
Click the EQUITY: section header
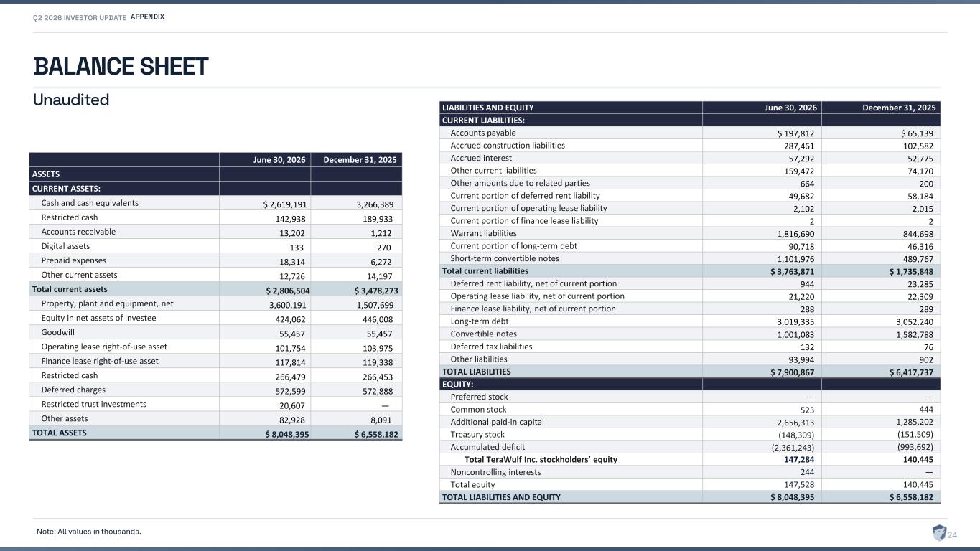click(x=457, y=384)
